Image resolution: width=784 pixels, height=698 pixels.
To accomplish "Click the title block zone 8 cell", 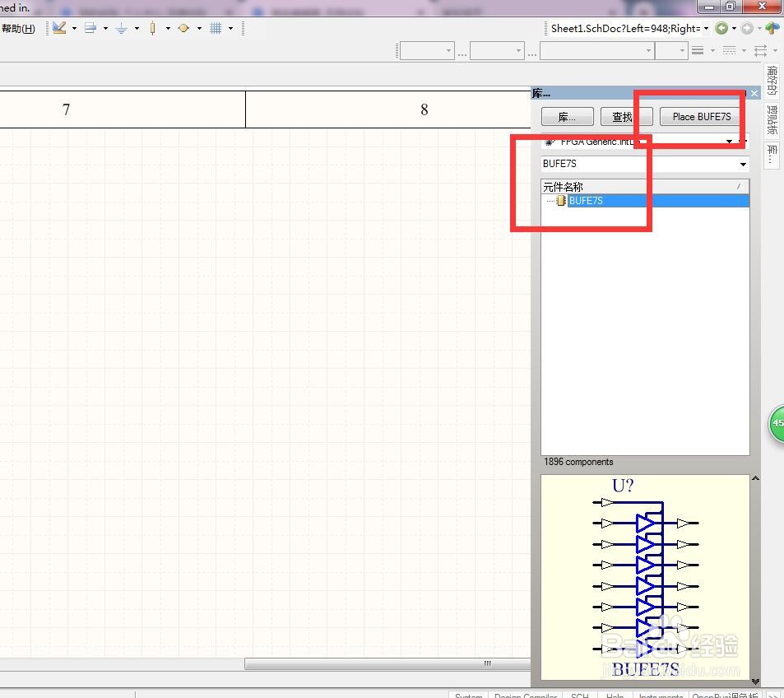I will [x=388, y=109].
